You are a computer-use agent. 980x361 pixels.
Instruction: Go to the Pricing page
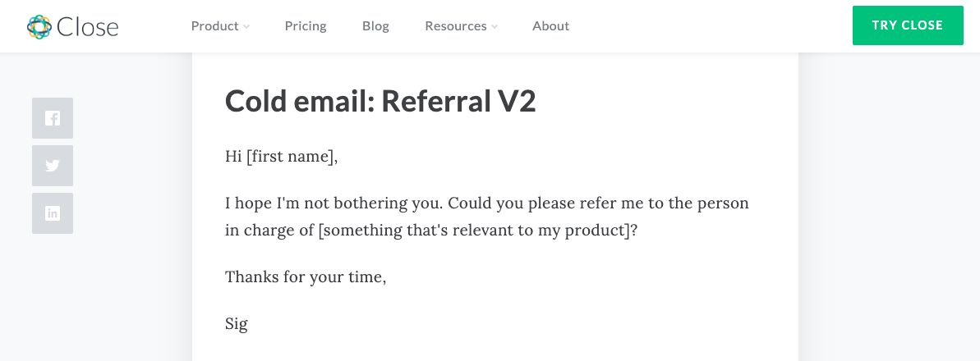[x=306, y=26]
